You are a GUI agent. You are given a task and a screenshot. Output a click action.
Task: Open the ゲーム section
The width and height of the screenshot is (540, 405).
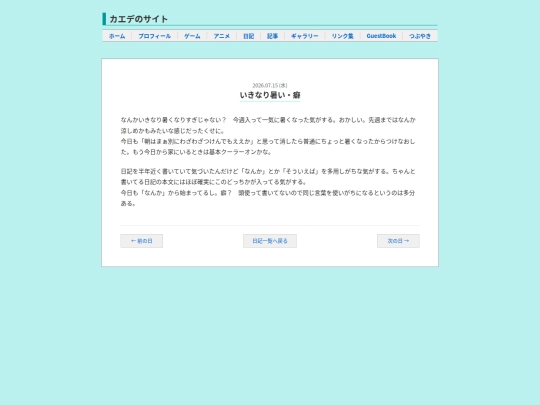192,36
